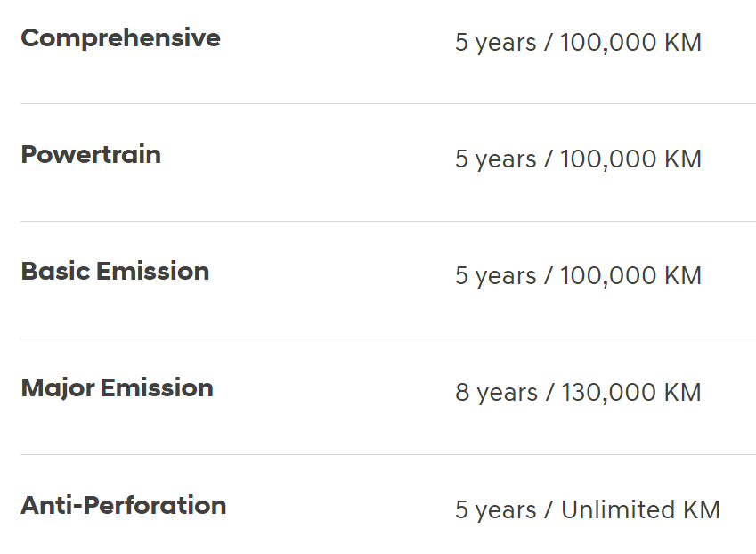
Task: Click divider line below Basic Emission row
Action: [x=388, y=338]
